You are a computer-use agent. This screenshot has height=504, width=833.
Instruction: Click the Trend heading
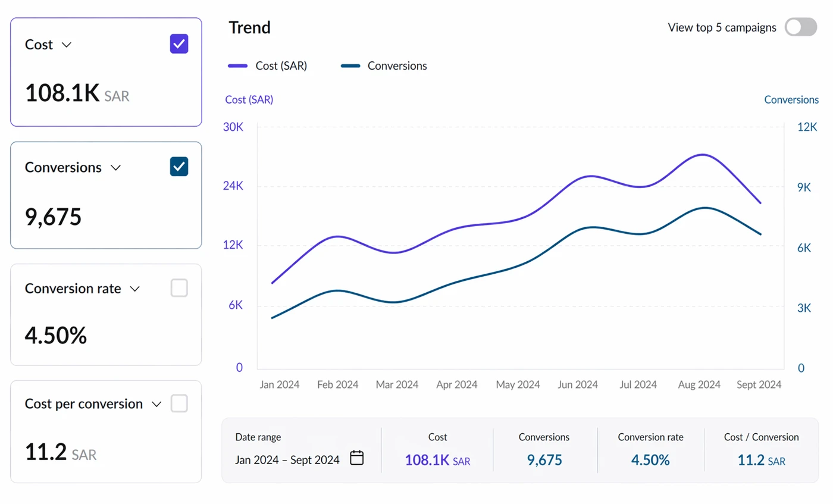[x=249, y=27]
